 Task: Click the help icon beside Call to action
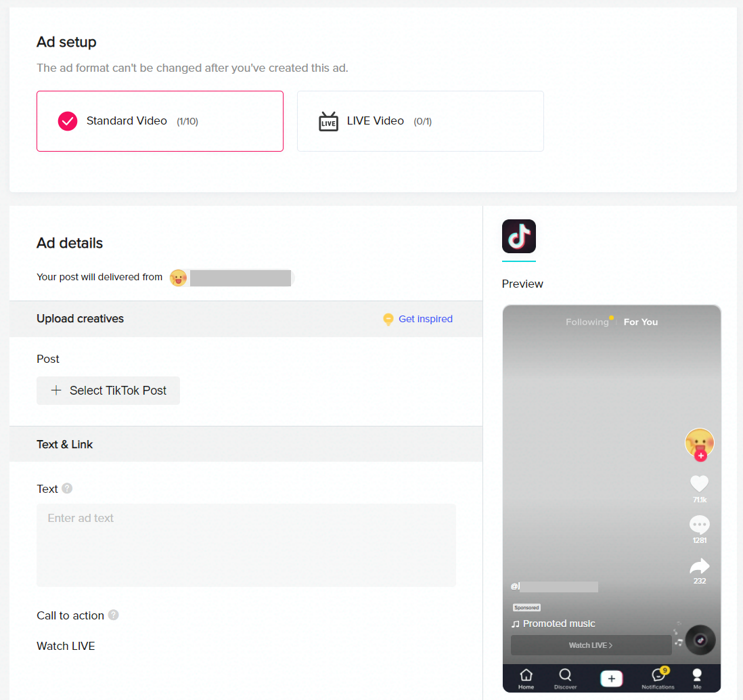(x=114, y=615)
